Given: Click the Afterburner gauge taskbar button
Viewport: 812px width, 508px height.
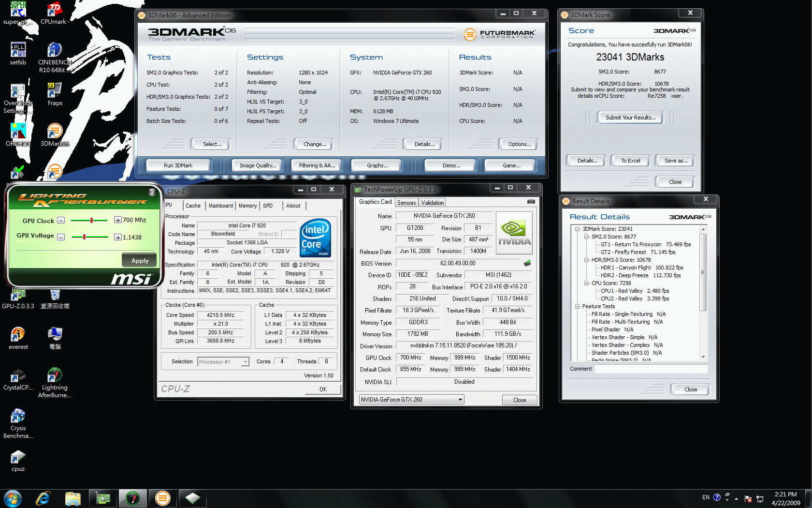Looking at the screenshot, I should 133,498.
